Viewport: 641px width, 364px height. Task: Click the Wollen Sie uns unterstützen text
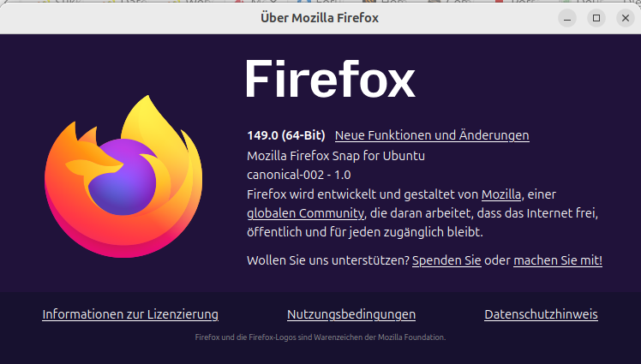[x=327, y=260]
